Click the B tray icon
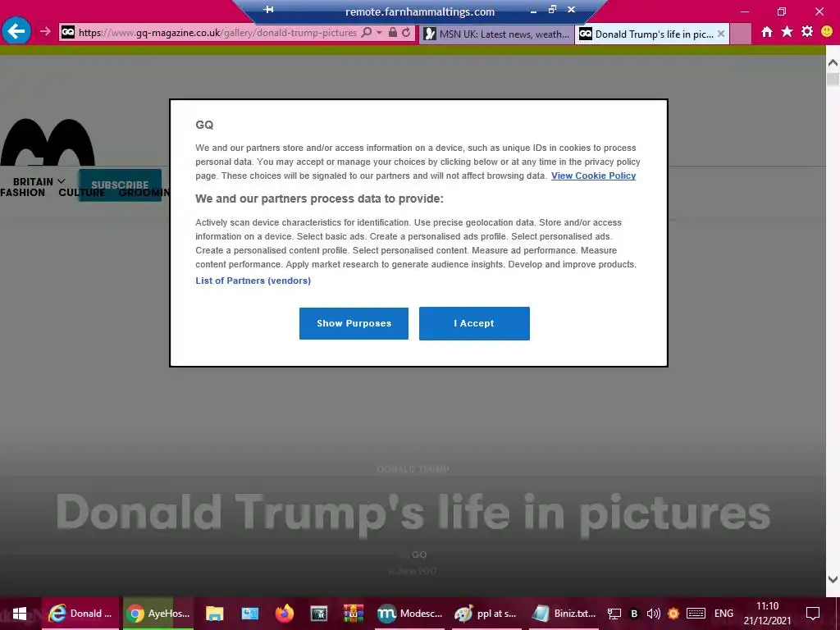 (x=634, y=614)
